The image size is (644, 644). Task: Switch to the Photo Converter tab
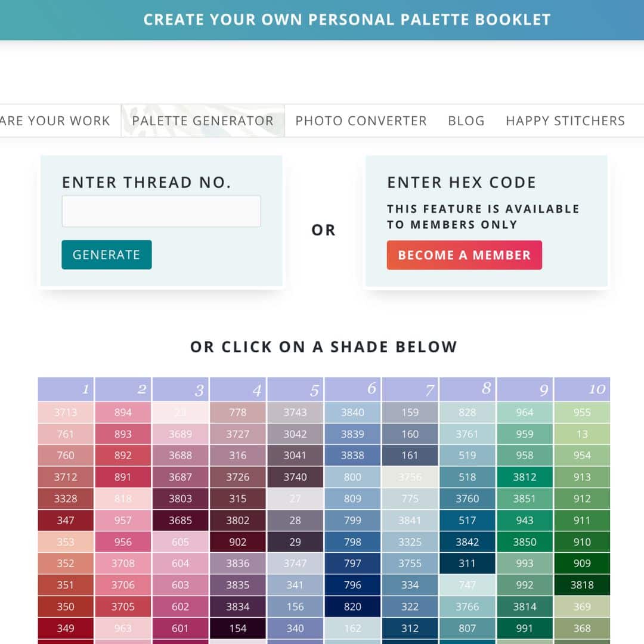pyautogui.click(x=360, y=120)
